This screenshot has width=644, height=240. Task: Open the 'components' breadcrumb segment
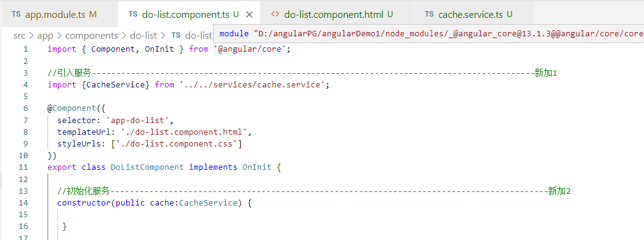pos(92,35)
